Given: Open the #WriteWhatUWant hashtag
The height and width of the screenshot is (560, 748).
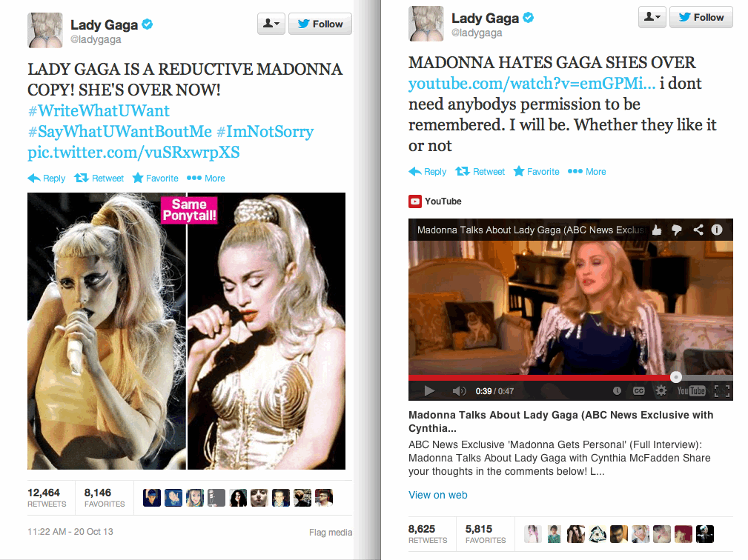Looking at the screenshot, I should coord(99,110).
